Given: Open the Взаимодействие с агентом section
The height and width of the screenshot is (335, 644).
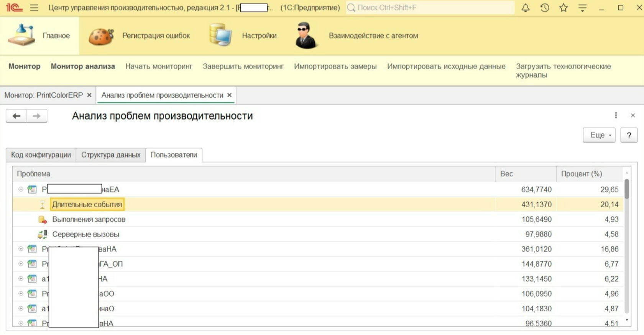Looking at the screenshot, I should coord(373,36).
